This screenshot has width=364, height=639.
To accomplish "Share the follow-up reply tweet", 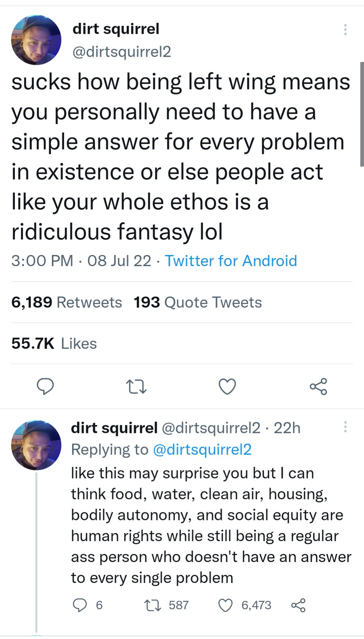I will 298,605.
